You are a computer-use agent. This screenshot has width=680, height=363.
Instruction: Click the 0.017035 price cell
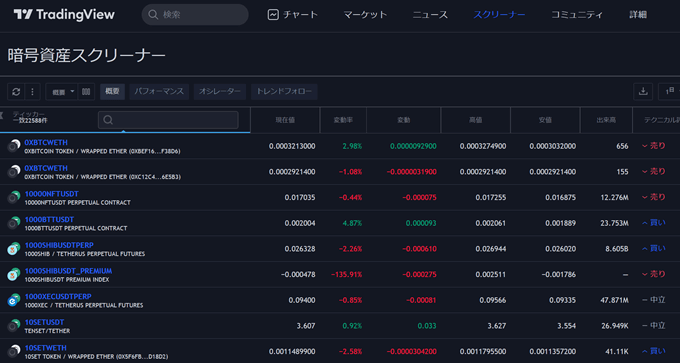(x=300, y=197)
